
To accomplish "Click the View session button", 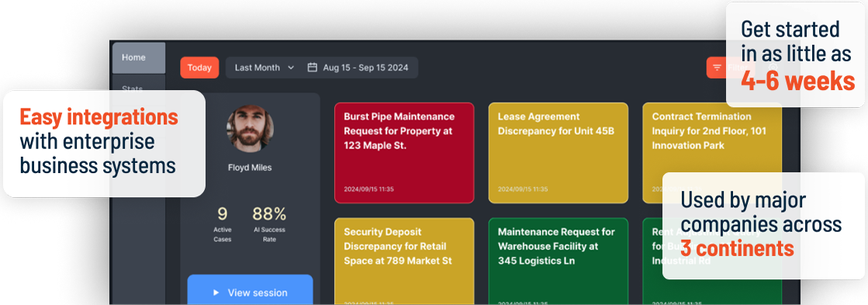I will (250, 290).
